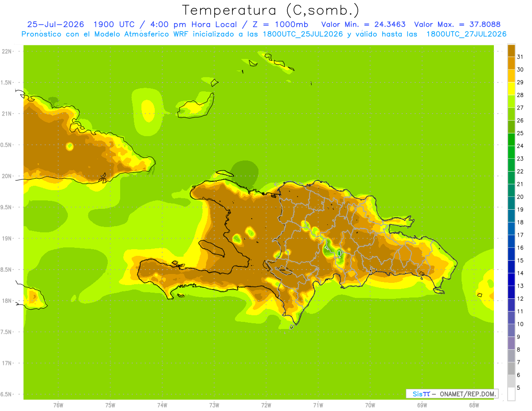The height and width of the screenshot is (411, 532).
Task: Click the '22N' latitude label
Action: click(x=6, y=51)
